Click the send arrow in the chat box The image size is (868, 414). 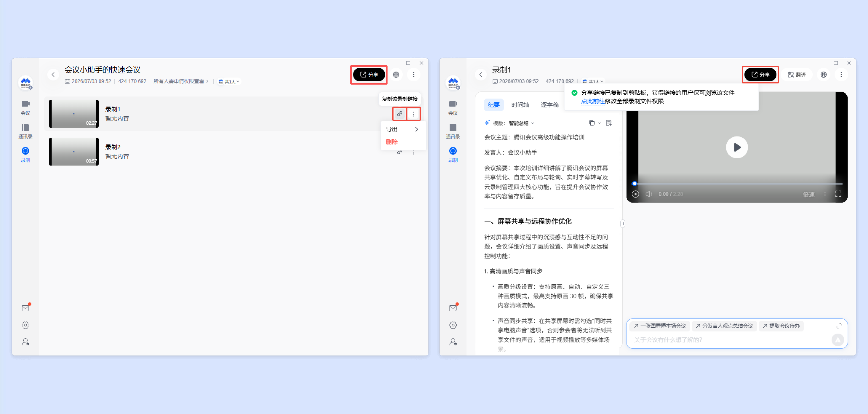838,340
